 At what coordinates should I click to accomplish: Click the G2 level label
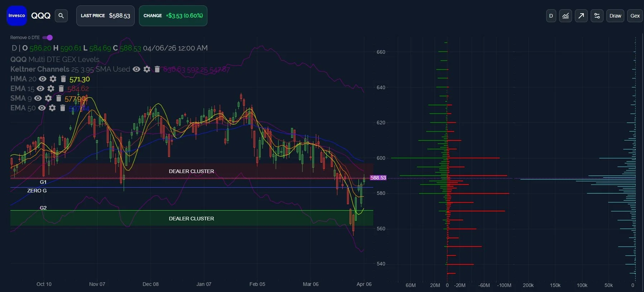click(x=43, y=208)
